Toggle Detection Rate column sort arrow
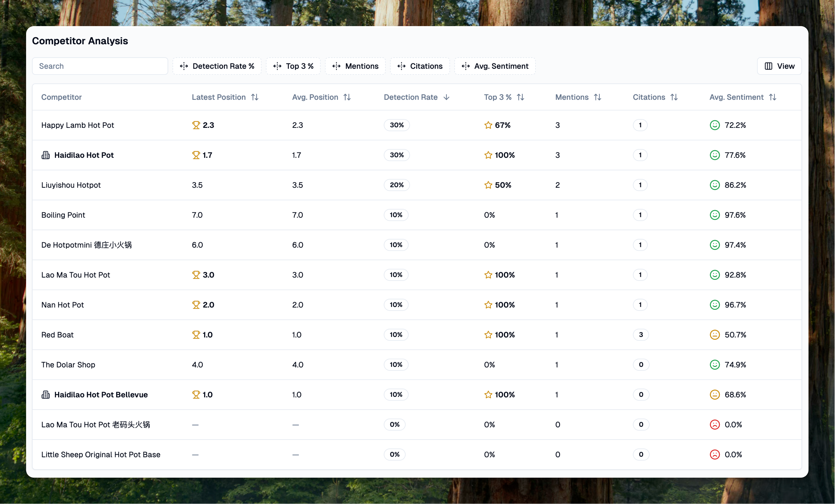The width and height of the screenshot is (835, 504). [x=446, y=97]
